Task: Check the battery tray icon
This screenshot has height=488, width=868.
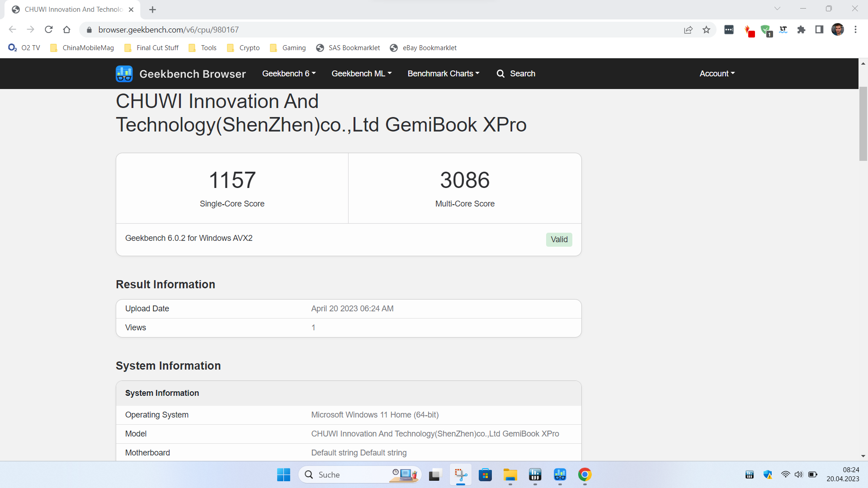Action: [812, 474]
